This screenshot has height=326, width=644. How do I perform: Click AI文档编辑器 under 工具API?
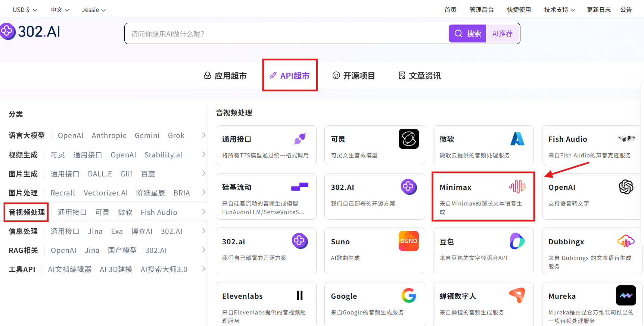pyautogui.click(x=70, y=269)
